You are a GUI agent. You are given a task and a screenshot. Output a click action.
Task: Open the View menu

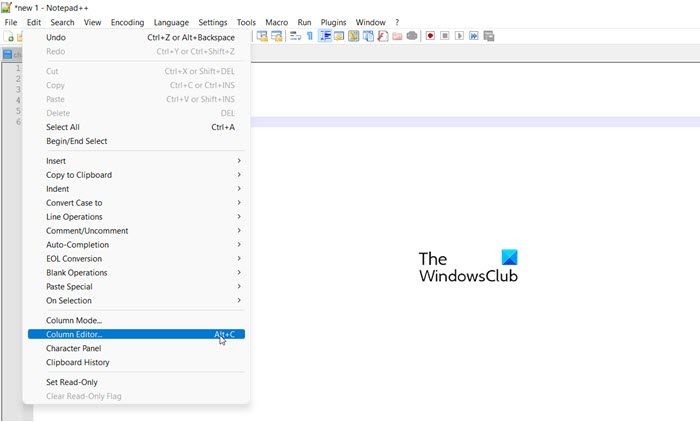[92, 22]
